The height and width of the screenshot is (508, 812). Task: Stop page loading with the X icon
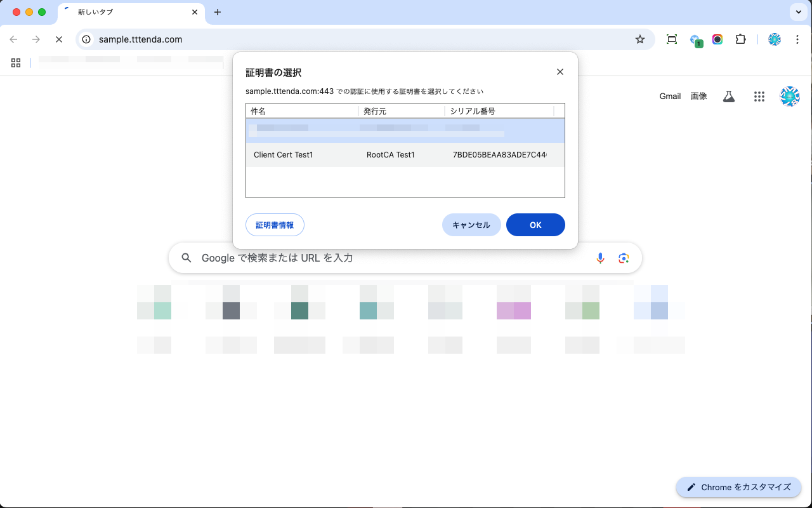click(x=59, y=39)
